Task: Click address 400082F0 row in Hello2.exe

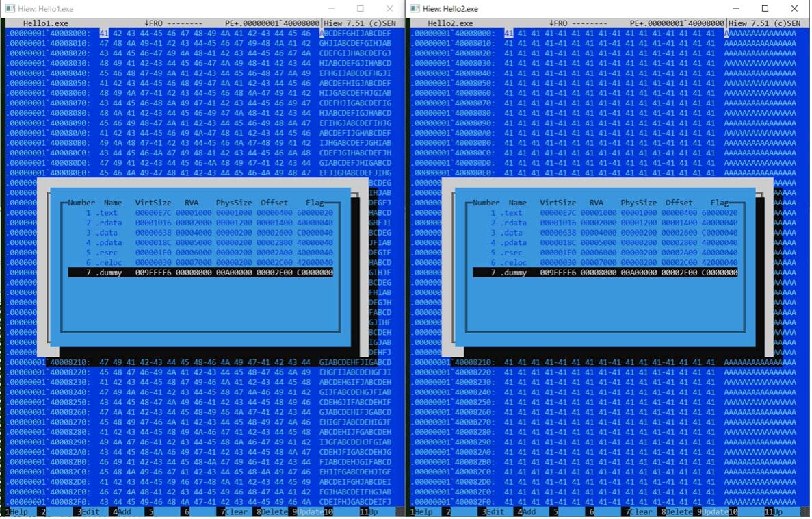Action: [604, 502]
